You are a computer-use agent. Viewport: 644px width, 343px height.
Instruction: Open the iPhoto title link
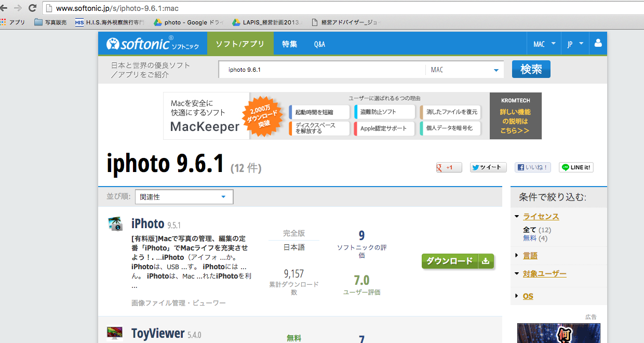click(148, 224)
